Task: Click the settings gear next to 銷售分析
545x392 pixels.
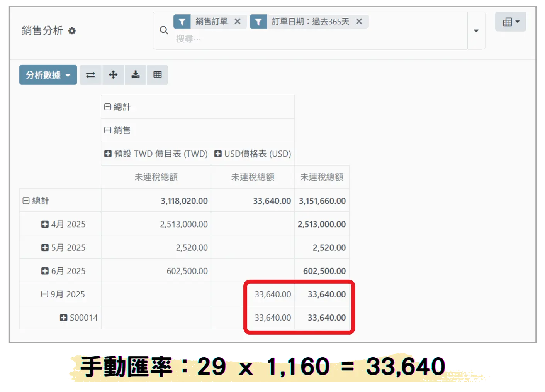Action: [x=72, y=31]
